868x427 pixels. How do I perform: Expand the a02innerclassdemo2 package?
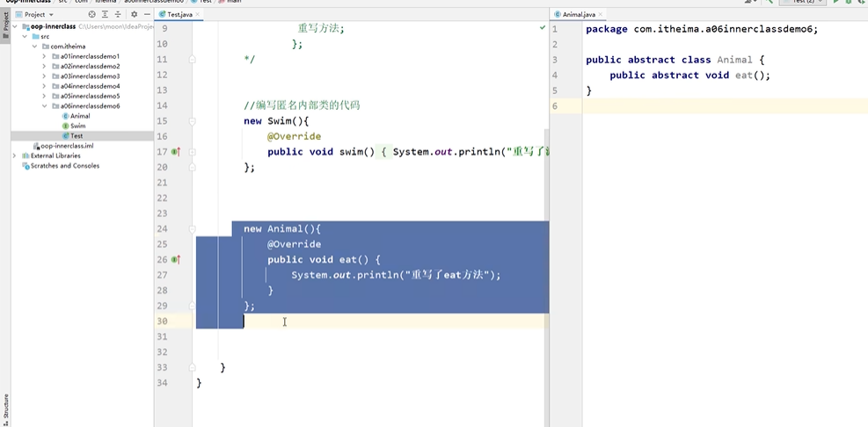(44, 67)
